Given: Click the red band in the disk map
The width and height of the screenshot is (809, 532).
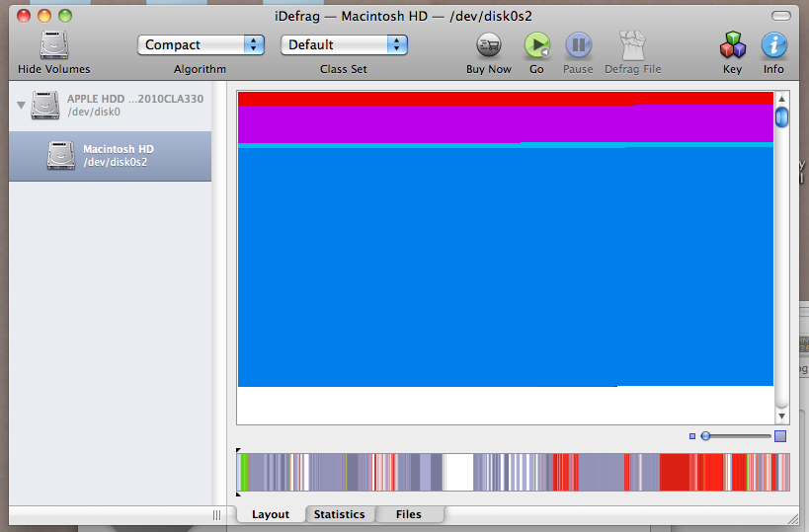Looking at the screenshot, I should pyautogui.click(x=506, y=99).
